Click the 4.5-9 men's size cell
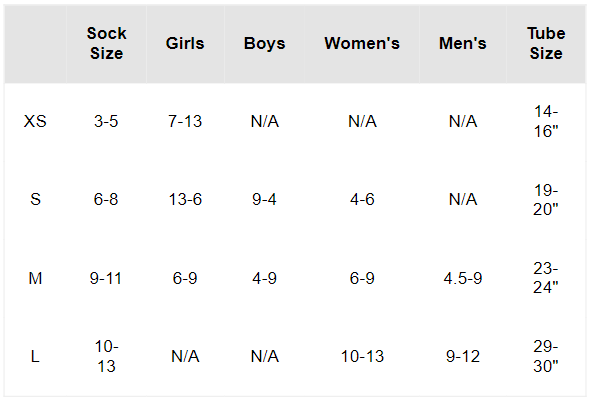This screenshot has height=399, width=591. tap(463, 278)
